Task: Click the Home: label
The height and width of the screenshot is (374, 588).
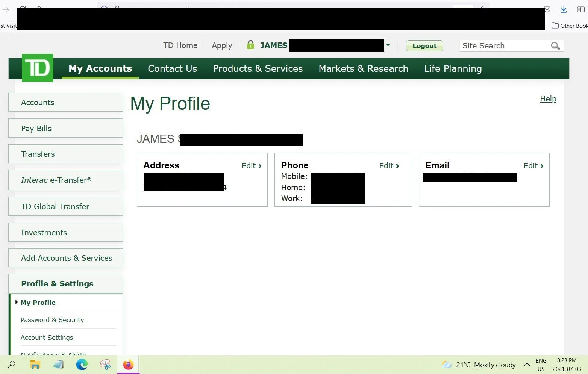Action: pos(293,188)
